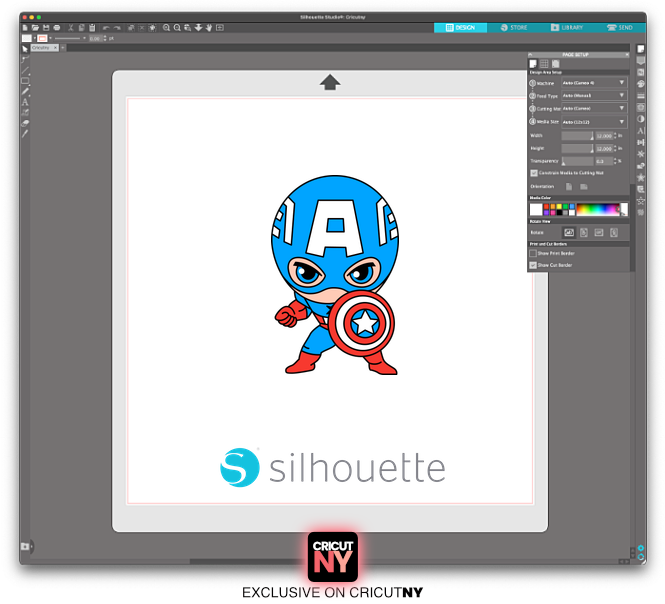The width and height of the screenshot is (665, 604).
Task: Choose the fourth Rotate view option
Action: tap(614, 232)
